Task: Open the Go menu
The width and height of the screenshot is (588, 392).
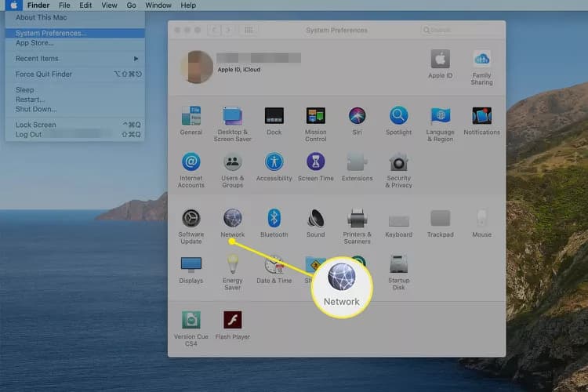Action: (x=131, y=5)
